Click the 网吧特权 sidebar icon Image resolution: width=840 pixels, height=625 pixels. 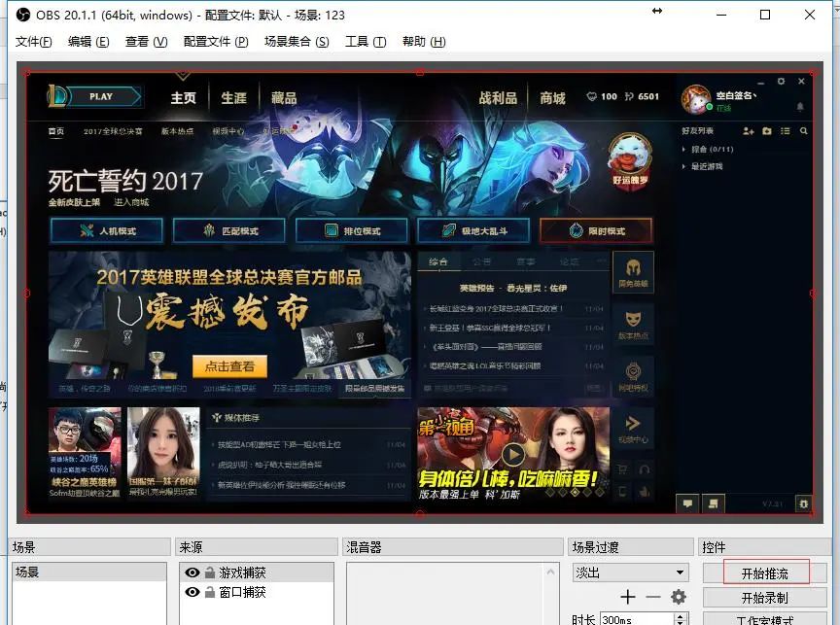(x=633, y=376)
